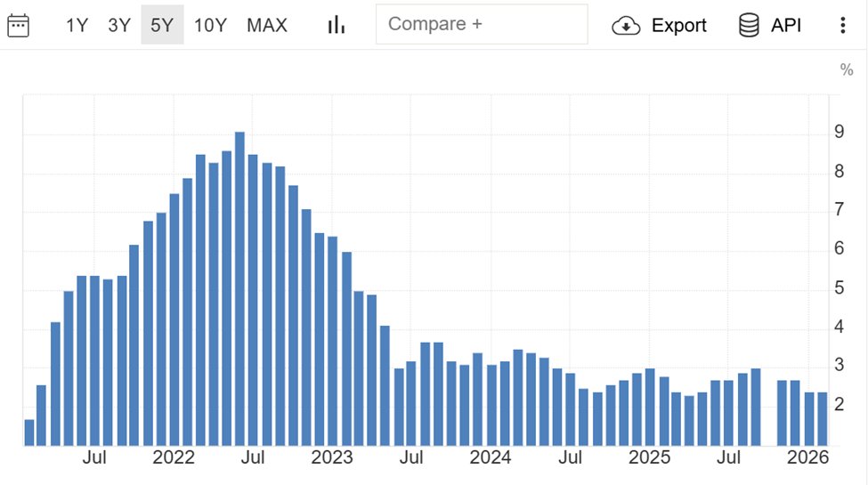Open the calendar date range picker
Screen dimensions: 868x485
click(x=19, y=26)
